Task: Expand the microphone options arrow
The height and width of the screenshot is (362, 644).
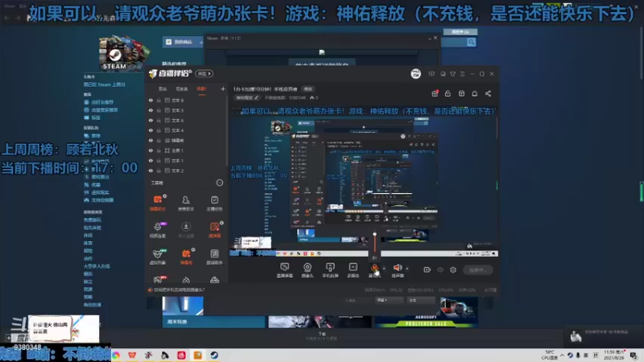Action: 384,269
